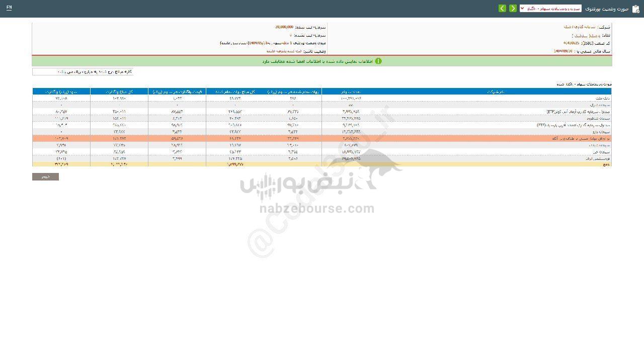Image resolution: width=644 pixels, height=362 pixels.
Task: Click the registered capital value 20,000,000
Action: (284, 27)
